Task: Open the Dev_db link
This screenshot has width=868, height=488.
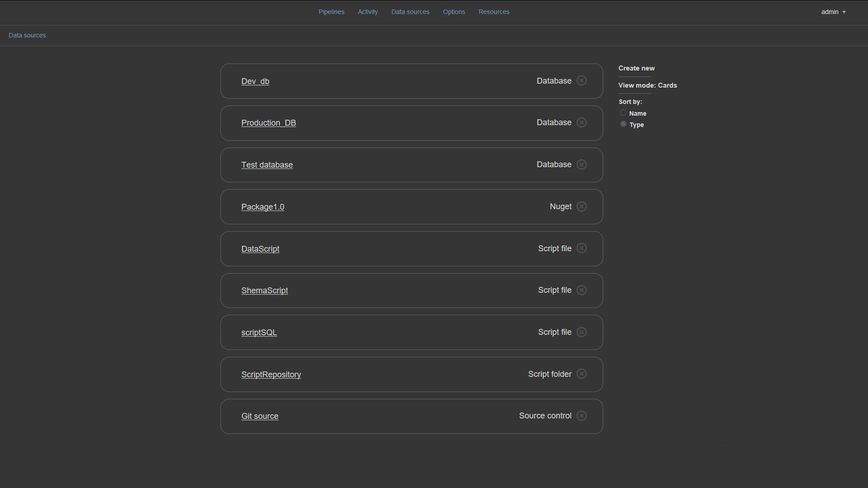Action: 255,81
